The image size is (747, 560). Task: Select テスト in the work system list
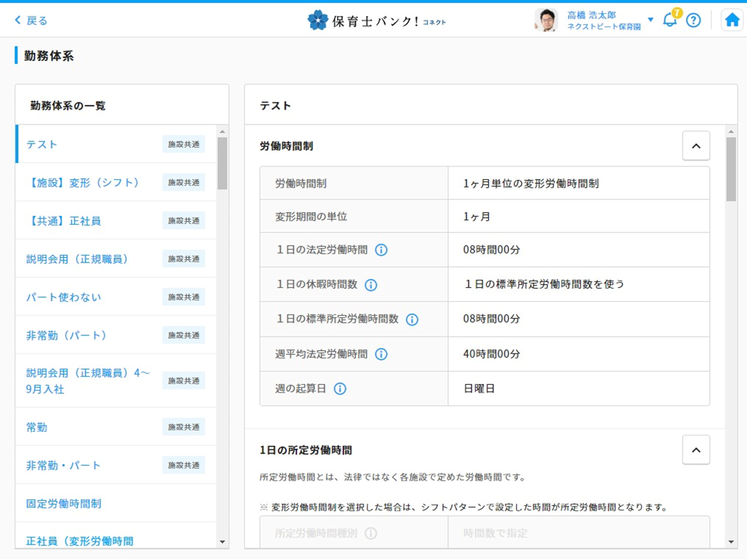click(x=42, y=144)
